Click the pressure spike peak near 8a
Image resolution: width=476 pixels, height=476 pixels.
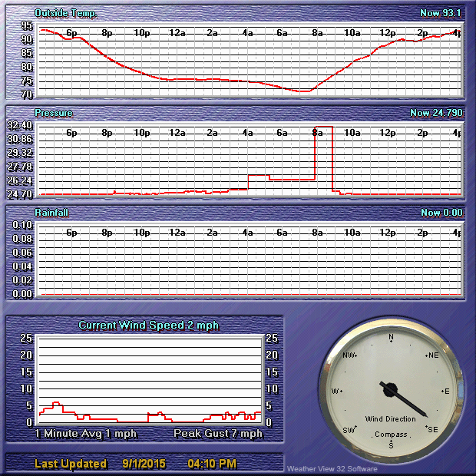[323, 127]
